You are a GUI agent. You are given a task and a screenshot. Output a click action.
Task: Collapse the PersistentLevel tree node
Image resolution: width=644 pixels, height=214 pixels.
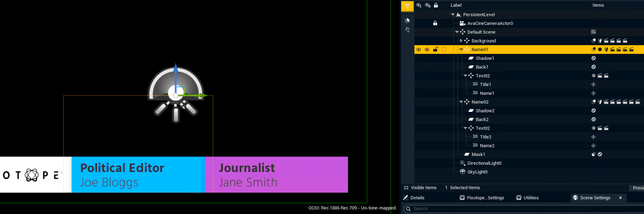(x=453, y=14)
